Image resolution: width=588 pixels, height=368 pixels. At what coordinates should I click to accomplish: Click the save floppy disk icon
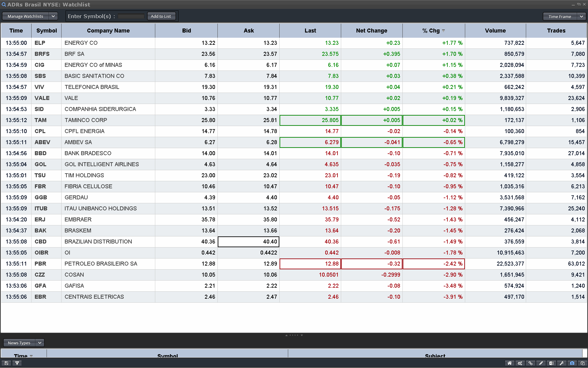click(x=6, y=363)
